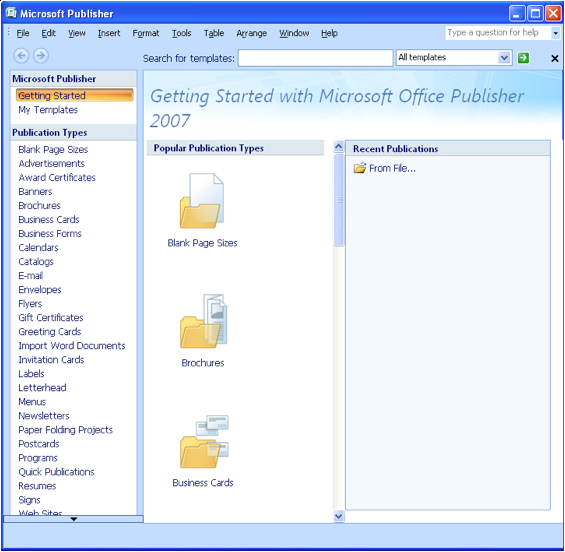Screen dimensions: 565x552
Task: Select Resumes publication type
Action: coord(37,486)
